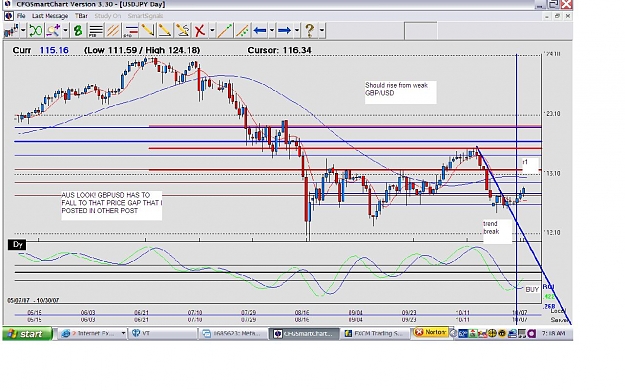Click the 'AUS LOOK! GBPUSD' annotation note
The height and width of the screenshot is (391, 625).
coord(112,206)
